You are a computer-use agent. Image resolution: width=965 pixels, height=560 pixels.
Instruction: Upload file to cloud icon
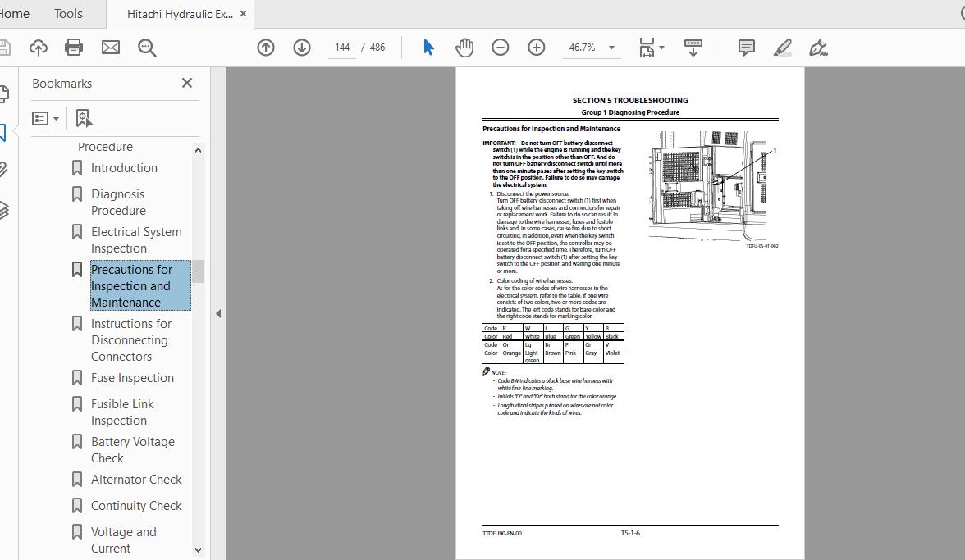point(38,48)
